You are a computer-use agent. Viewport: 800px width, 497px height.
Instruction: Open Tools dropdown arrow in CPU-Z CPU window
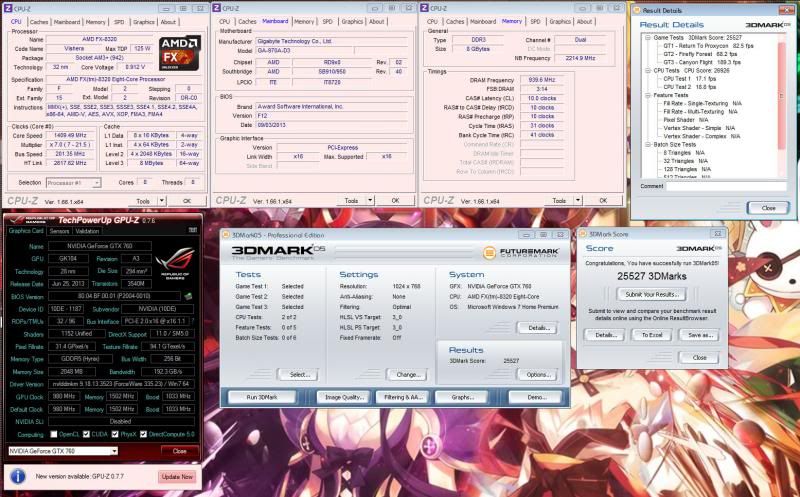click(162, 201)
